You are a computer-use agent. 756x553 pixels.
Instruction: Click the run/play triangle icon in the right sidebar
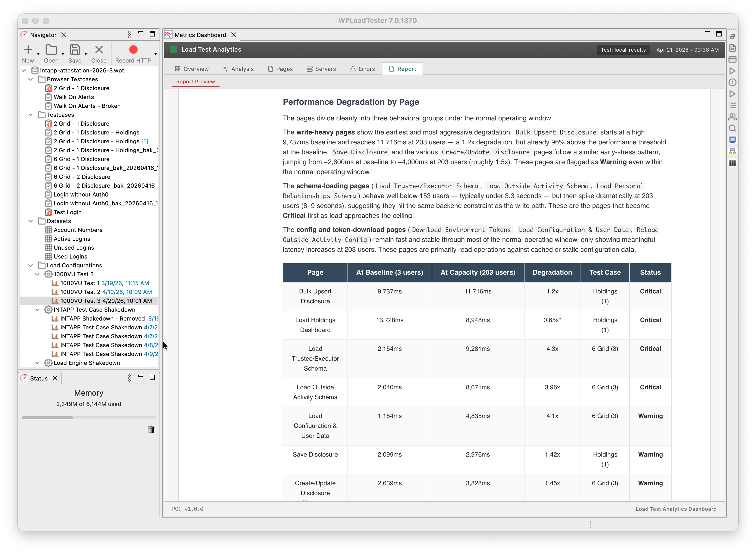click(x=733, y=71)
